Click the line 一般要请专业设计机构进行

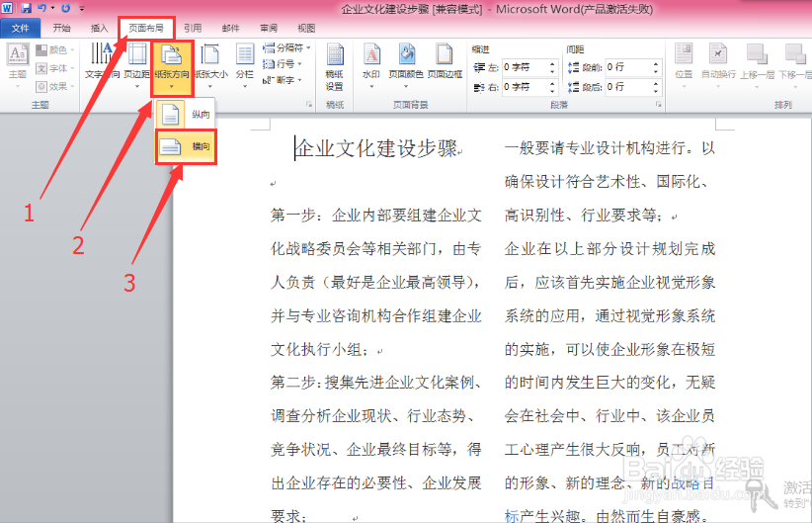click(609, 148)
